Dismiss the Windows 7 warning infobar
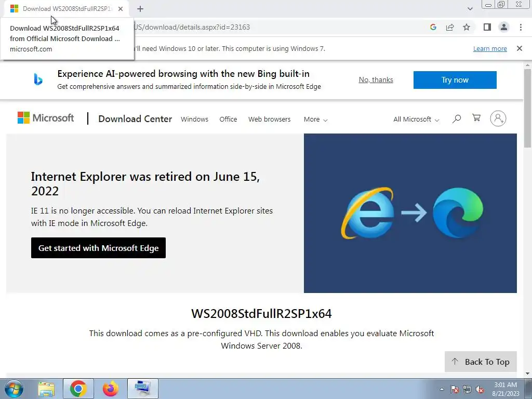This screenshot has width=532, height=399. [x=520, y=48]
